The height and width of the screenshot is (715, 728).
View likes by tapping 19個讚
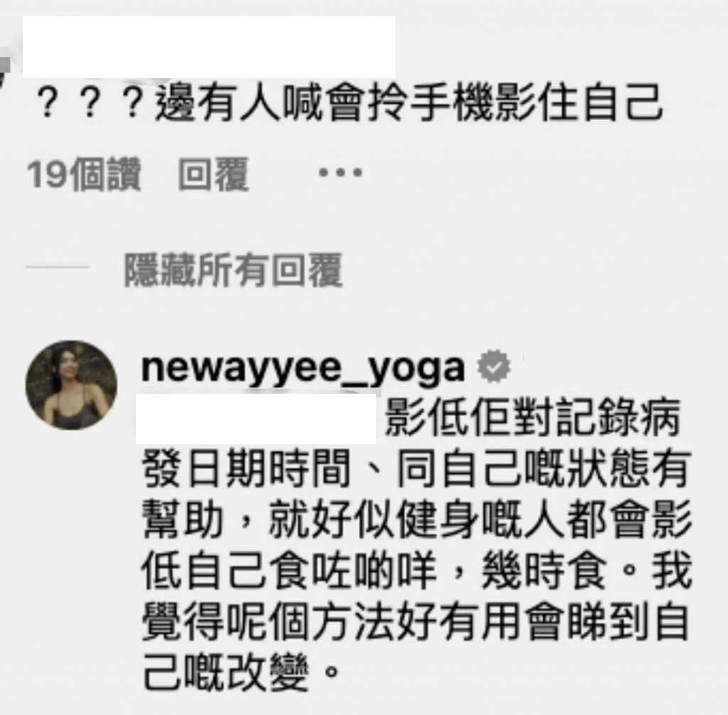click(x=84, y=175)
